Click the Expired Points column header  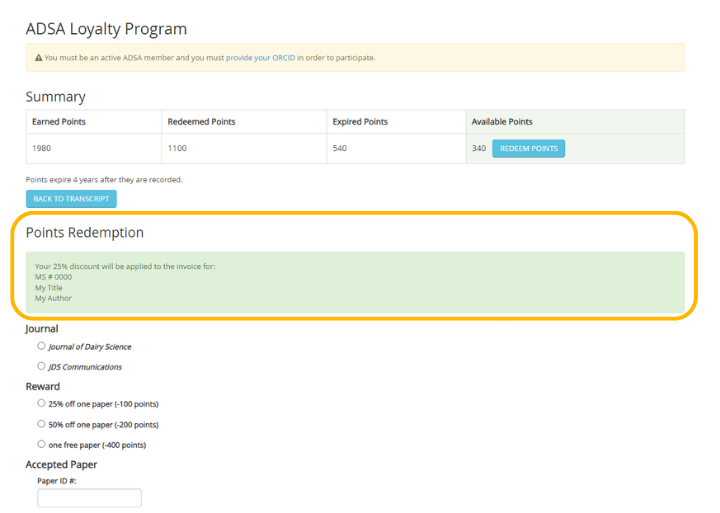pos(360,122)
